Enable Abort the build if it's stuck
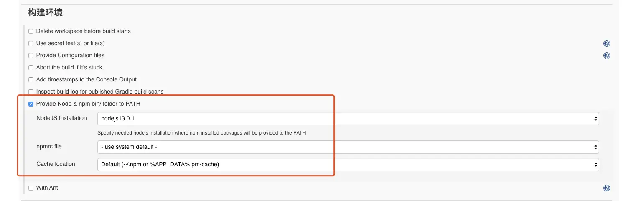This screenshot has width=644, height=201. pos(31,68)
